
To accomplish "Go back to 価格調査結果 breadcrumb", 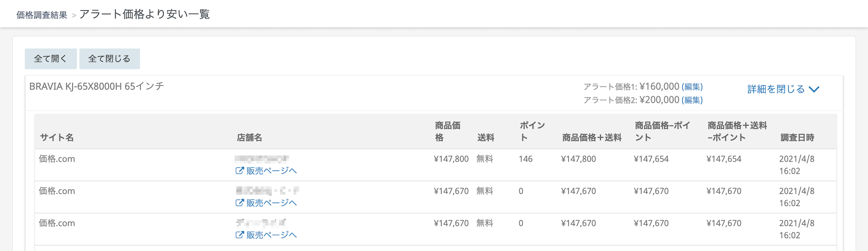I will point(42,15).
